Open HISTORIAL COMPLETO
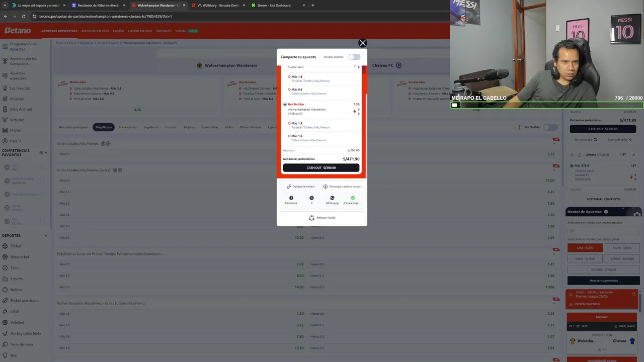 click(604, 199)
